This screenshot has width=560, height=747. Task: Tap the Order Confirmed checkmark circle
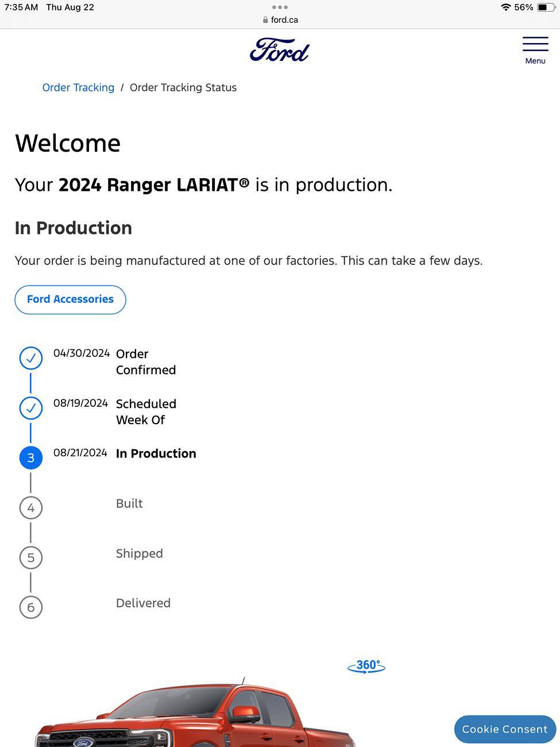click(x=31, y=358)
